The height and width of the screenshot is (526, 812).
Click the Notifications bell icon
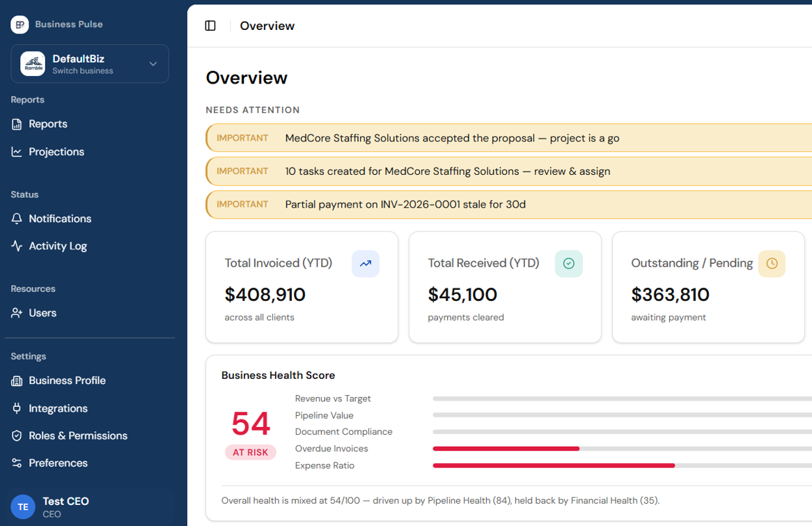17,219
